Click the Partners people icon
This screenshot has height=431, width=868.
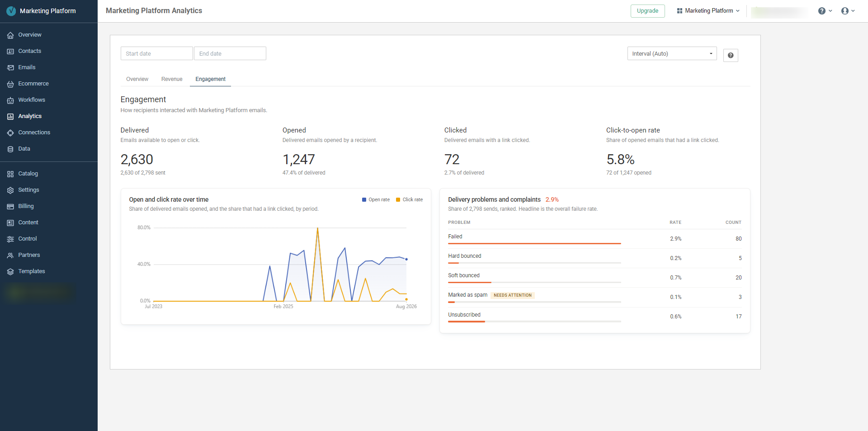click(x=10, y=256)
